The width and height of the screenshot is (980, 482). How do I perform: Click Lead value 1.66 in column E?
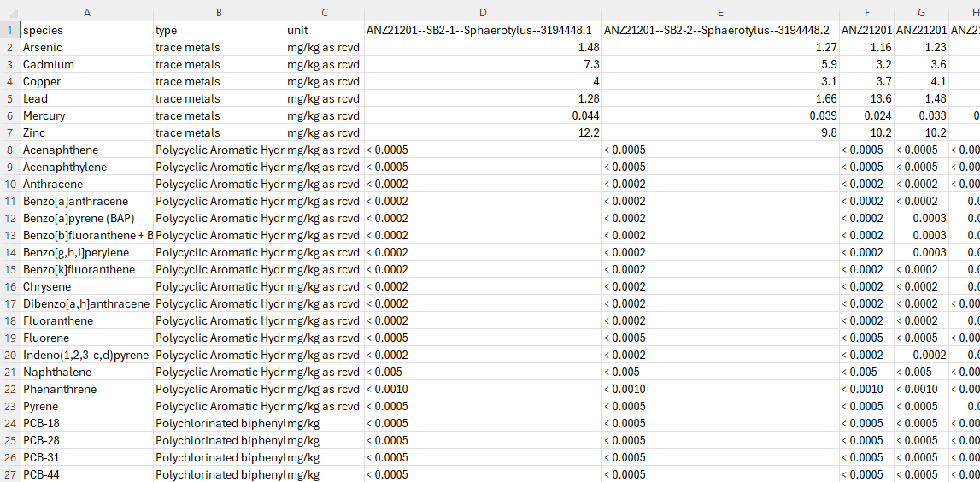point(720,99)
